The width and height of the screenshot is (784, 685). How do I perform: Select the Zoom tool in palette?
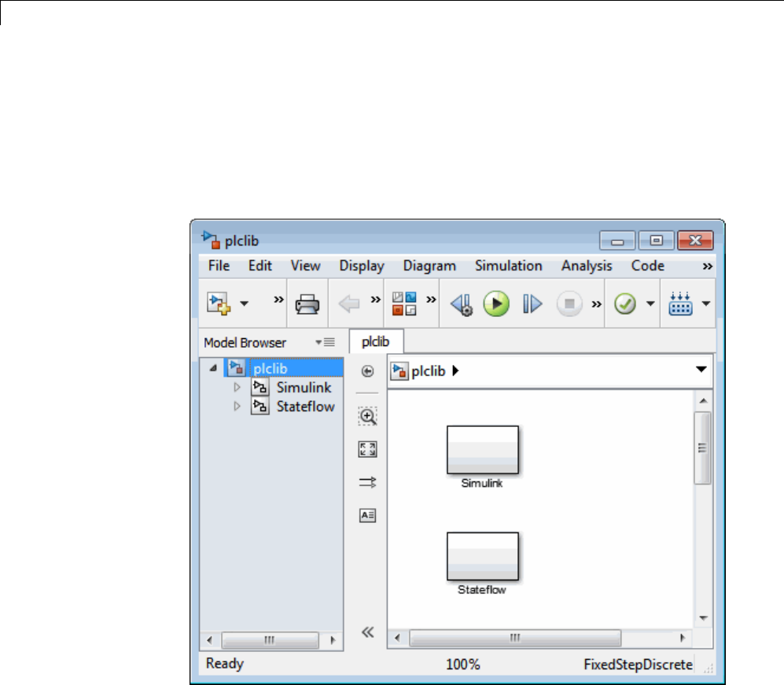(367, 416)
